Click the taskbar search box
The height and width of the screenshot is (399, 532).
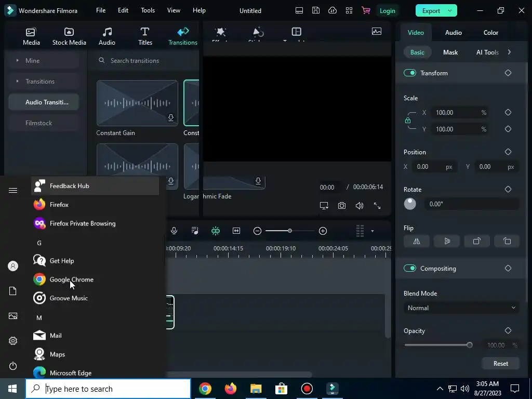tap(108, 389)
